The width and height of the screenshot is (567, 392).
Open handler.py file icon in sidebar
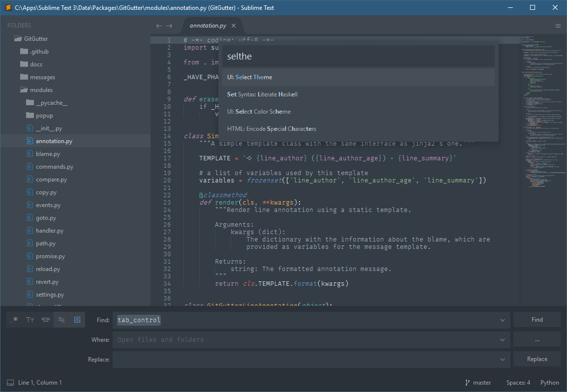click(30, 231)
